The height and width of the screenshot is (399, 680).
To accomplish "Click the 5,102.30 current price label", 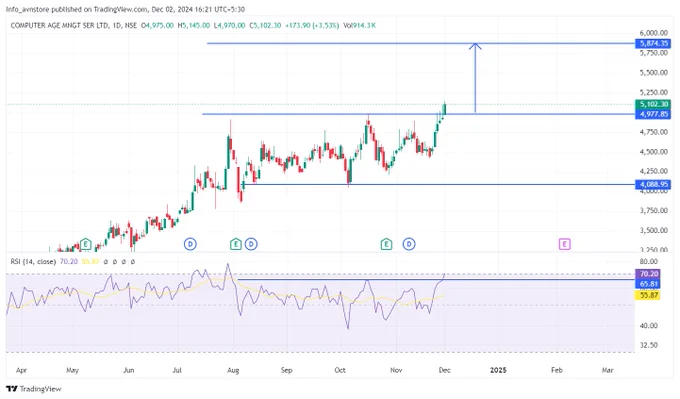I will coord(653,104).
